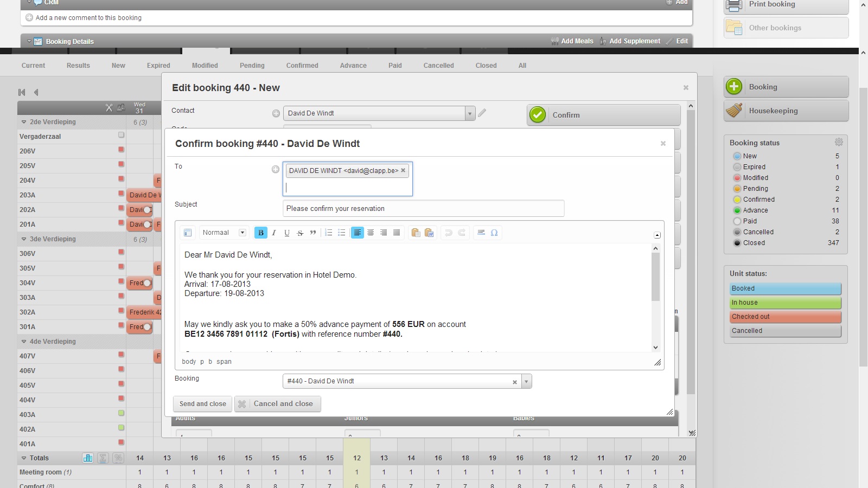Open the Normaal paragraph format dropdown
The height and width of the screenshot is (488, 868).
click(224, 233)
